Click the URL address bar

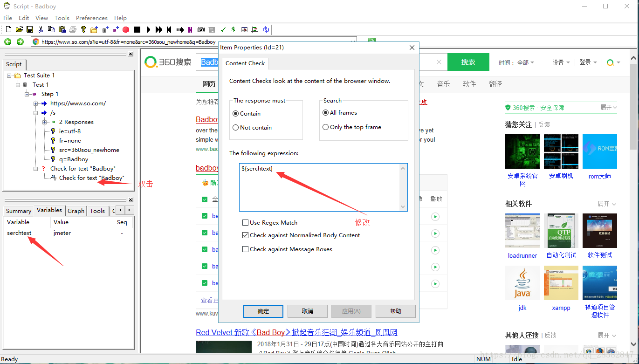click(x=194, y=41)
